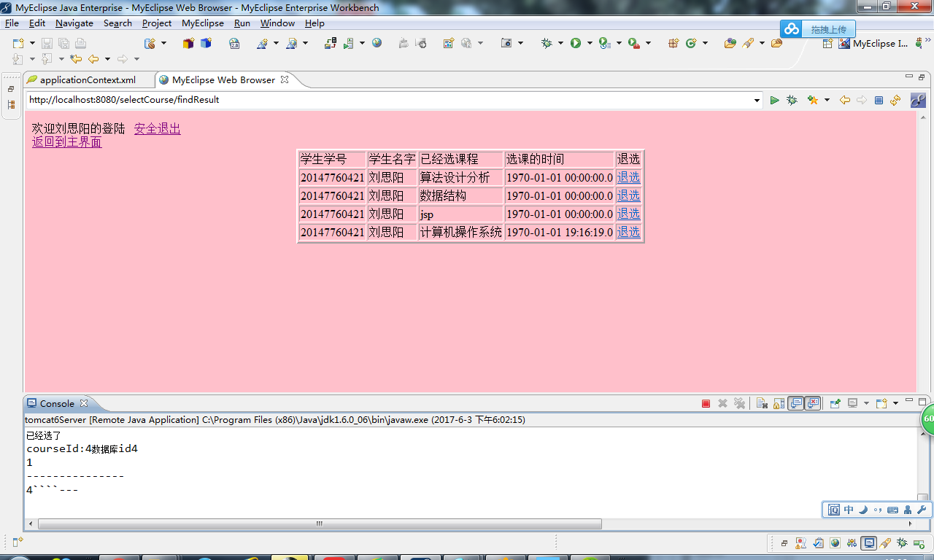Screen dimensions: 934x560
Task: Toggle Show Console When Standard Out Changes
Action: click(x=795, y=403)
